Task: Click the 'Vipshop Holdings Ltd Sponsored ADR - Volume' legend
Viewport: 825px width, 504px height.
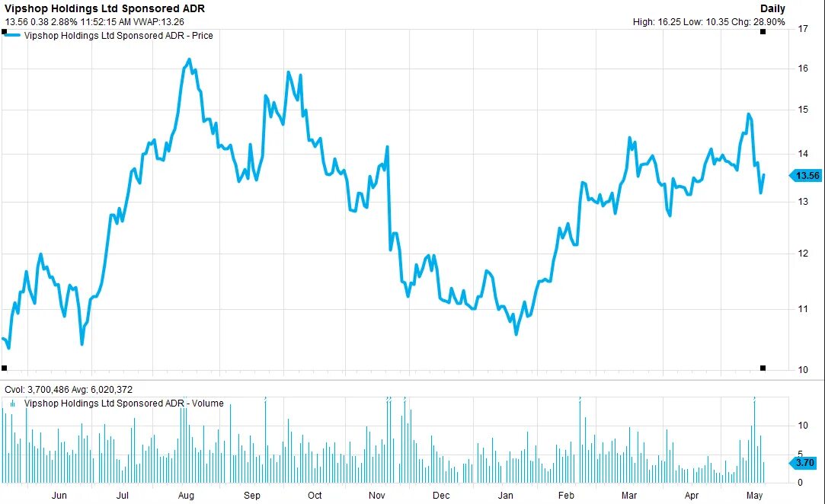Action: [x=123, y=404]
